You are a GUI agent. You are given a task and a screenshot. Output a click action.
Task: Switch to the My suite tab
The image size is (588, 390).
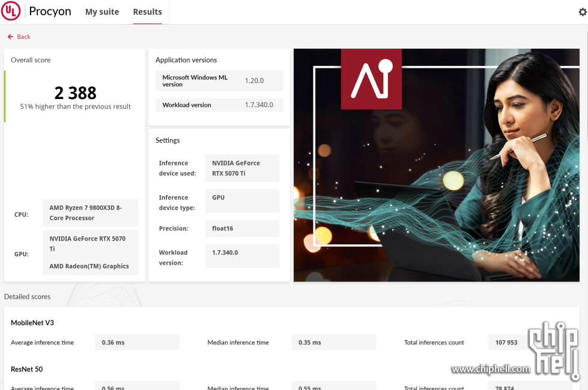point(102,12)
